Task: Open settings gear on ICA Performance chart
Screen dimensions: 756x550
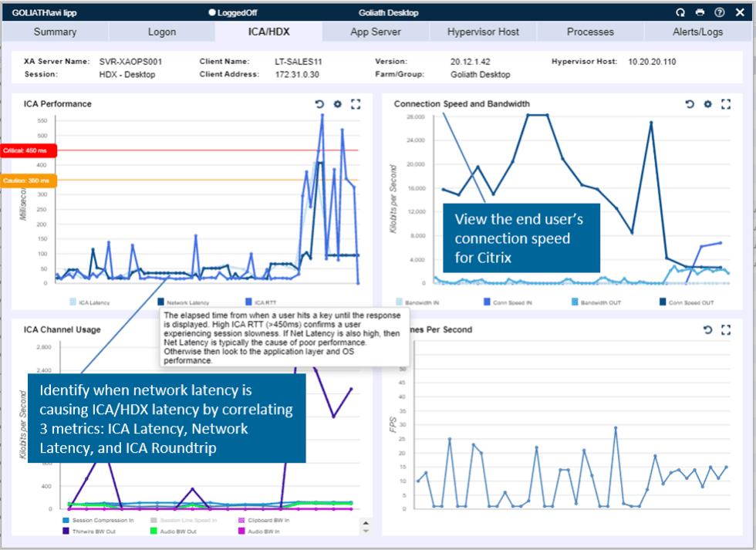Action: coord(337,103)
